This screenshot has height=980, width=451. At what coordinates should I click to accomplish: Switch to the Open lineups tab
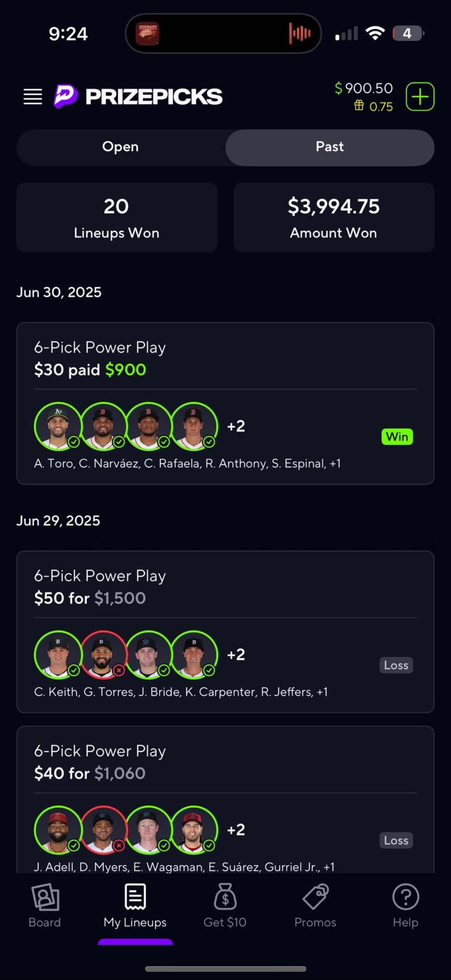click(x=120, y=147)
